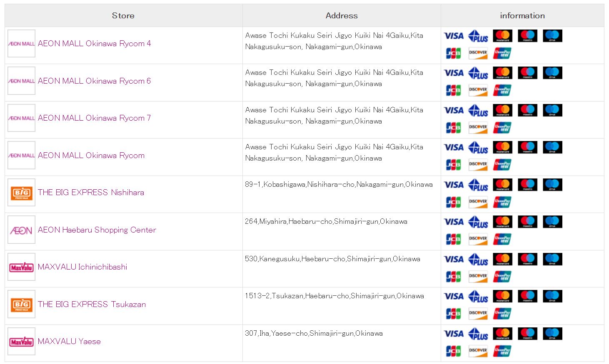Click the AEON MALL logo beside Okinawa Rycom 4
The width and height of the screenshot is (609, 364).
(x=21, y=44)
